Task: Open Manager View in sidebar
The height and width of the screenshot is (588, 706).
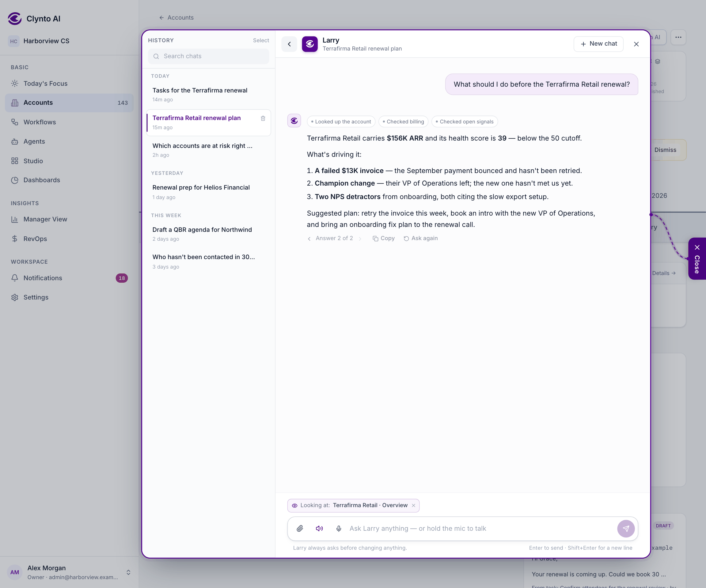Action: click(x=69, y=219)
